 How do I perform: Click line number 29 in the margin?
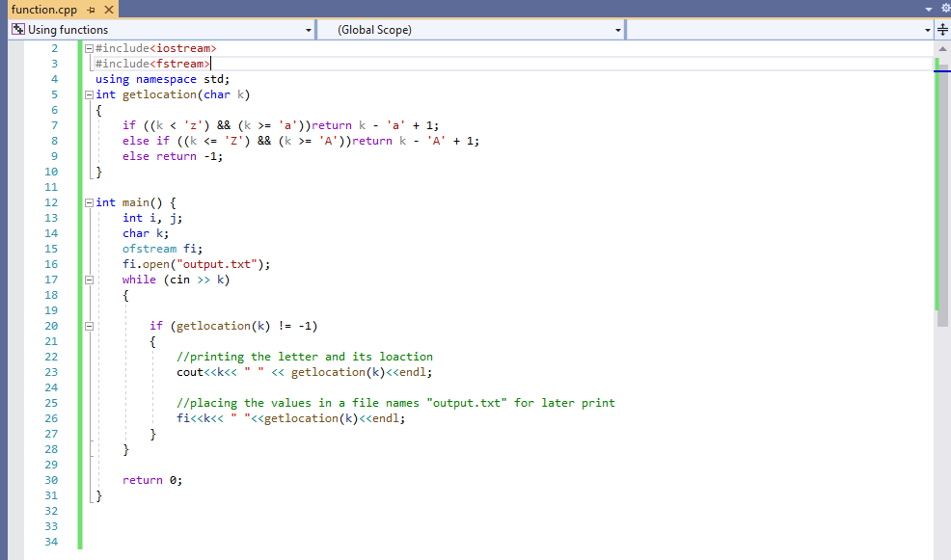pyautogui.click(x=51, y=465)
